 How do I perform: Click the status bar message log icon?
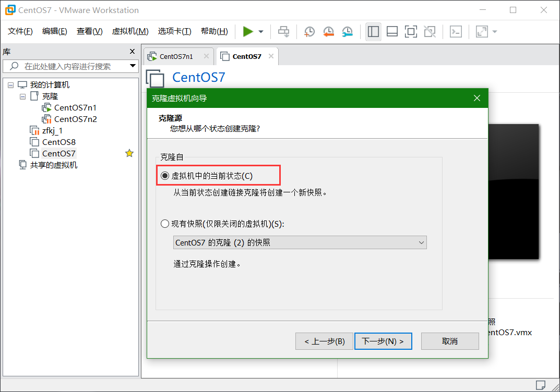pos(540,385)
